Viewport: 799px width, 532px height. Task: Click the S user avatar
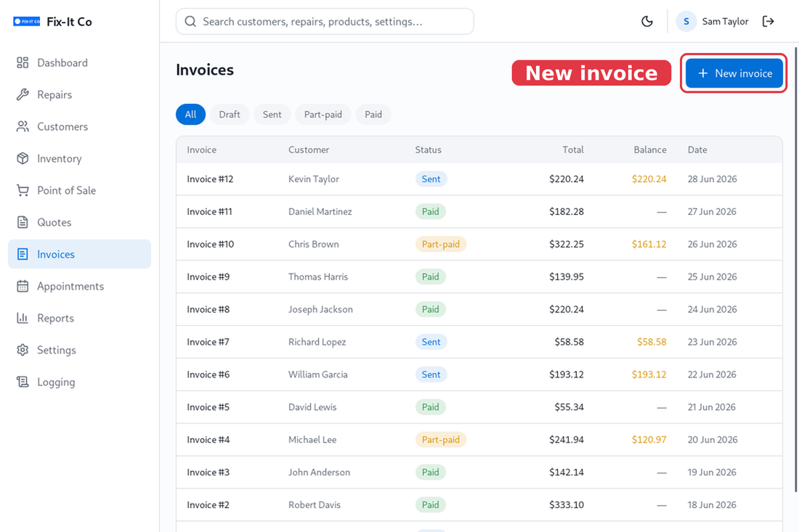[686, 21]
